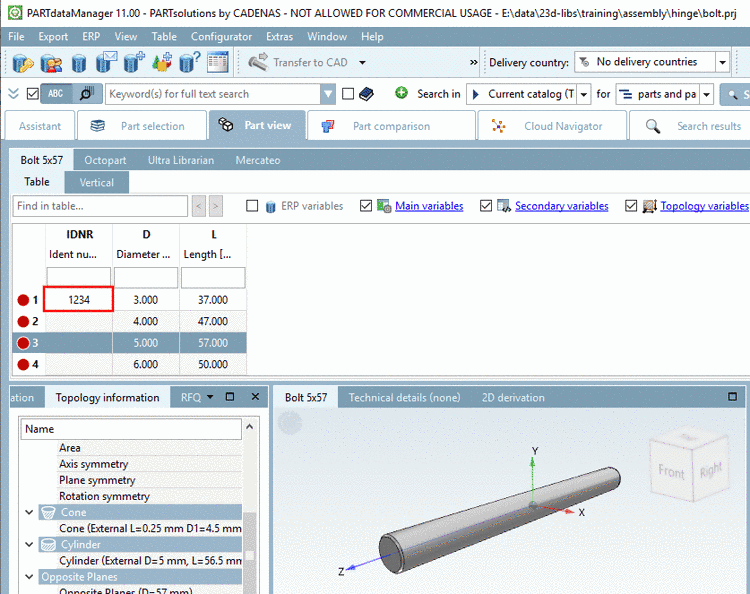Click the Secondary variables link

[x=562, y=206]
